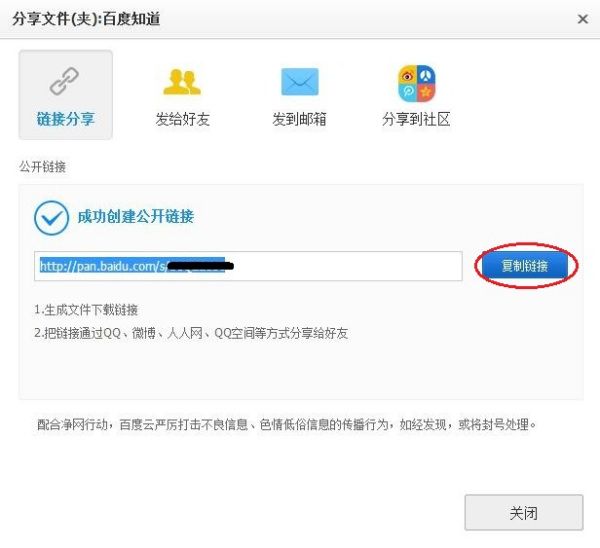
Task: Switch to the 链接分享 tab label
Action: 65,119
